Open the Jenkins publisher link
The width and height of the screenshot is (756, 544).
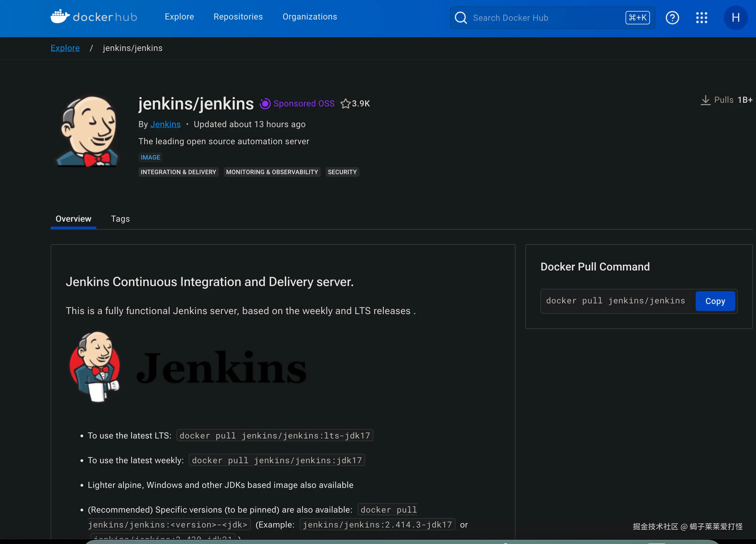coord(165,124)
